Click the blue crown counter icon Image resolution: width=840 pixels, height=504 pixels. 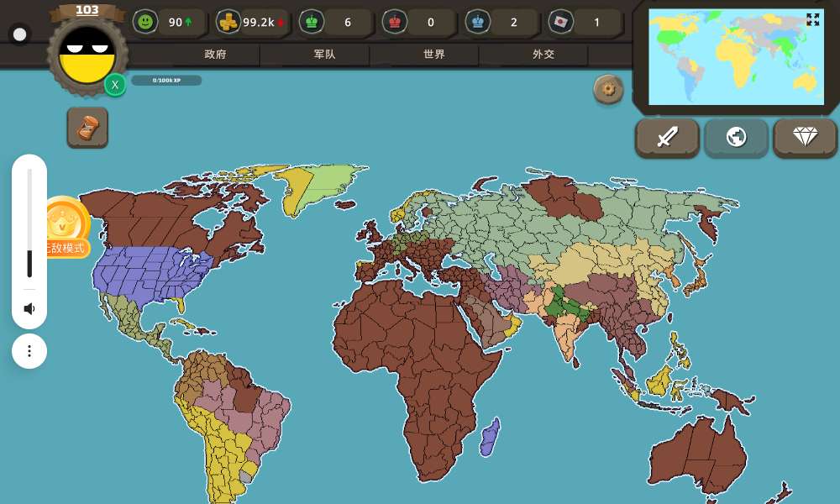pyautogui.click(x=478, y=23)
